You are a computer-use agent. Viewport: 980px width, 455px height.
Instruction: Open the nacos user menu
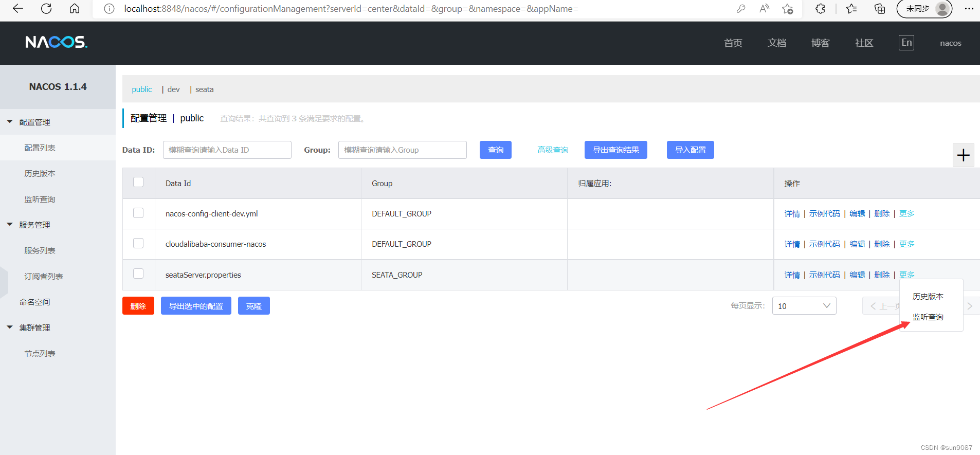coord(951,43)
